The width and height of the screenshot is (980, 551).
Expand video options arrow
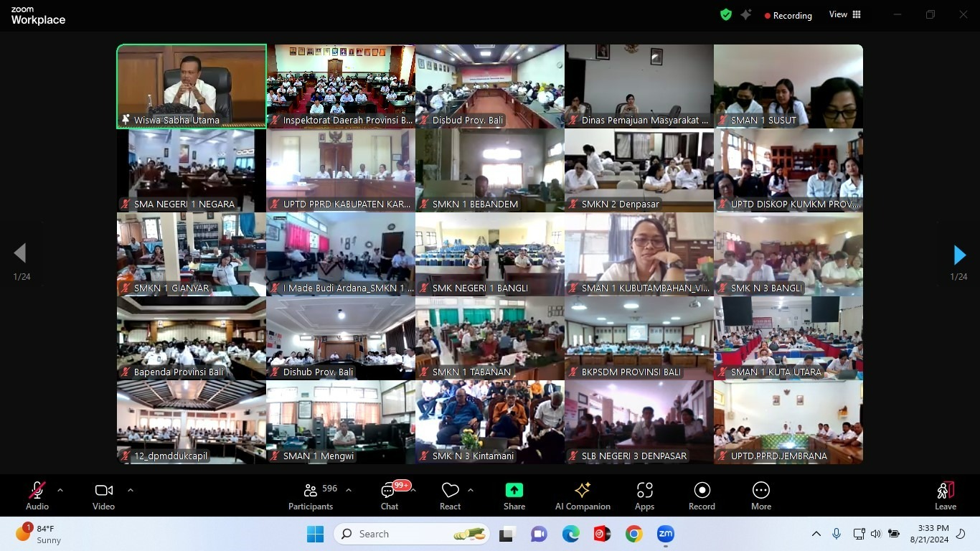130,490
